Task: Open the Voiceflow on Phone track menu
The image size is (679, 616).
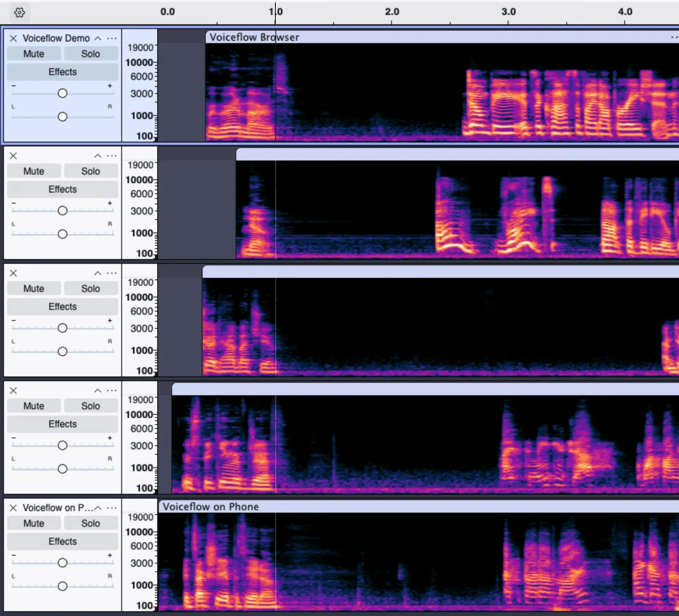Action: (x=112, y=508)
